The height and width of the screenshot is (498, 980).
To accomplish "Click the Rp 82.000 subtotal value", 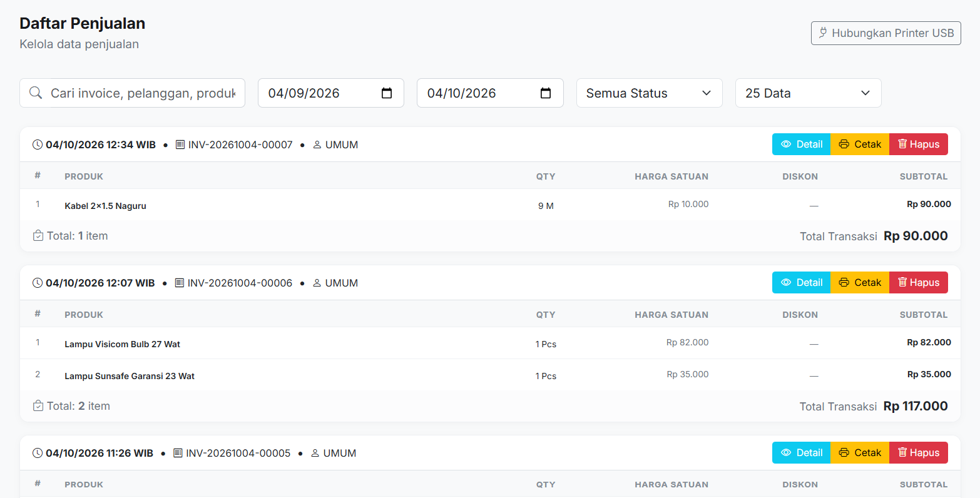I will coord(929,342).
